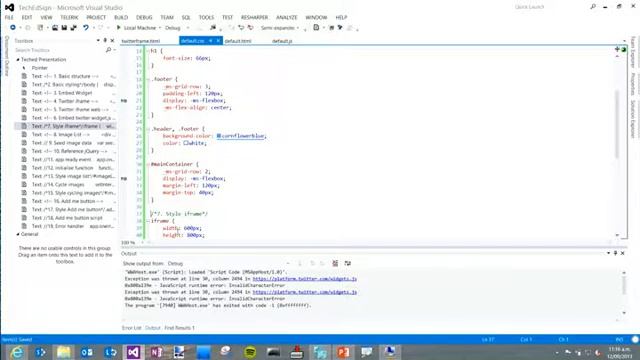Collapse the #mainContainer rule outline
Viewport: 640px width, 360px height.
(148, 164)
